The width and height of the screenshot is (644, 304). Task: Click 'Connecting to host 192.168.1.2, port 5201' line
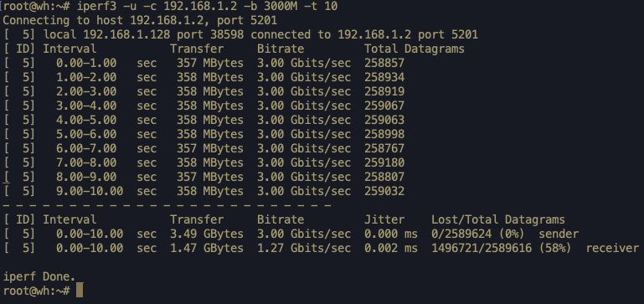tap(140, 21)
